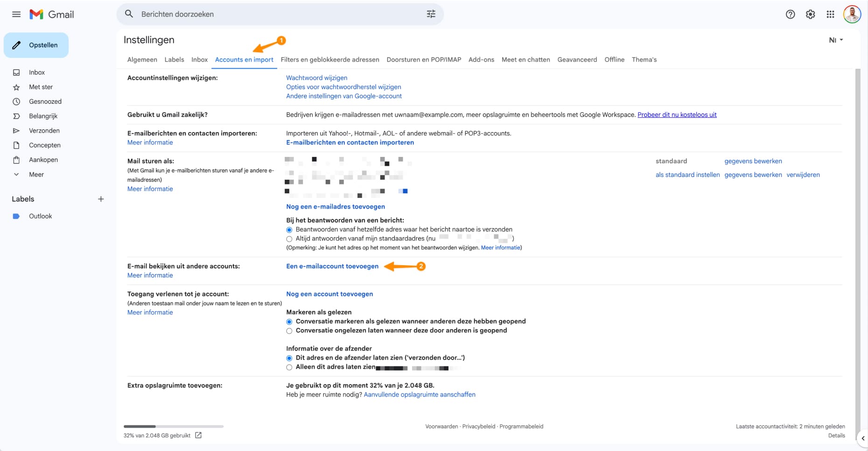The width and height of the screenshot is (868, 451).
Task: Click the storage usage progress bar
Action: coord(173,426)
